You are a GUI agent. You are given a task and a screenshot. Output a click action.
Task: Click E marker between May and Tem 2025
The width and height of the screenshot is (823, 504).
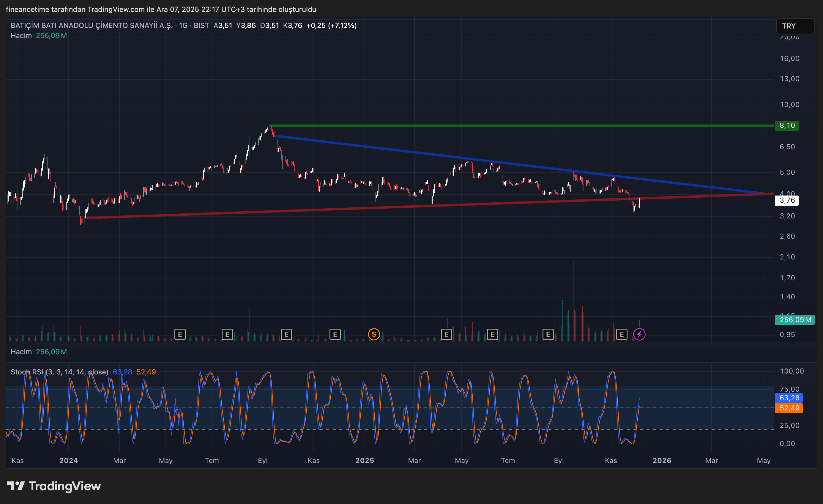(492, 334)
